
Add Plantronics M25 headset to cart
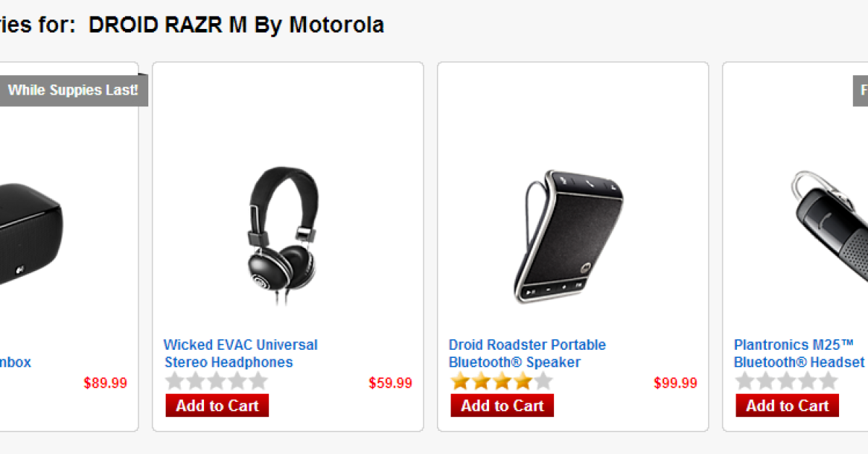tap(787, 406)
